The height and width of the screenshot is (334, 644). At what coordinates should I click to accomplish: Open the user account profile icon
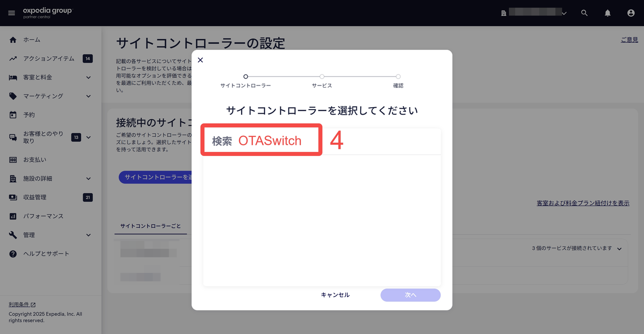[x=631, y=13]
